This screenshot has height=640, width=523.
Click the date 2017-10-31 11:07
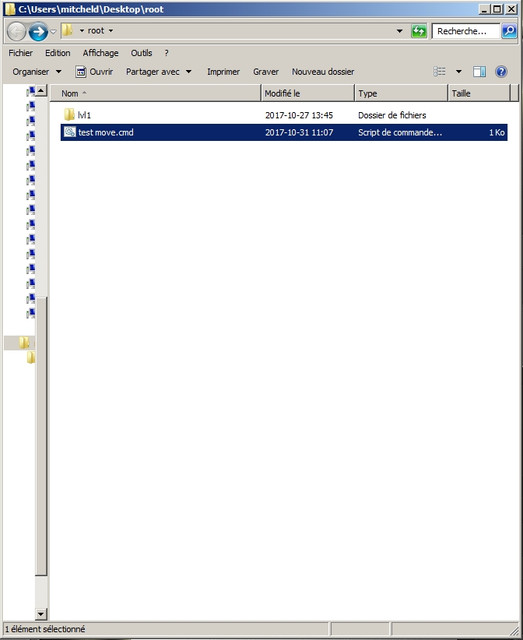click(299, 133)
